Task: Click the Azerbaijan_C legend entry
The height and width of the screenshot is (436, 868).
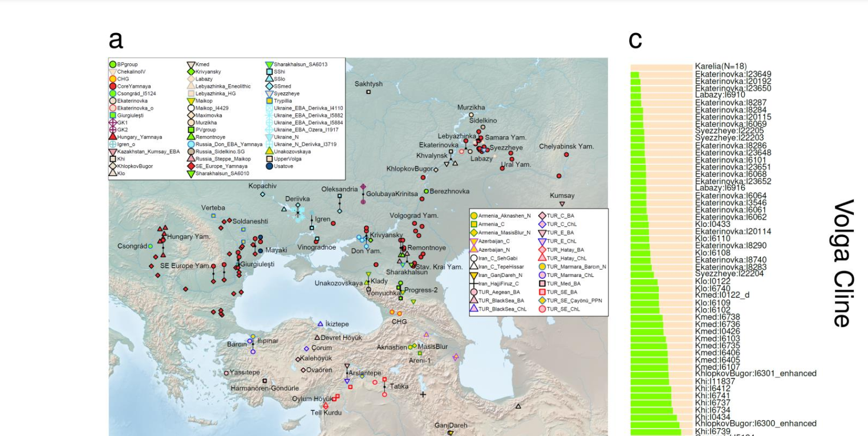Action: tap(491, 242)
